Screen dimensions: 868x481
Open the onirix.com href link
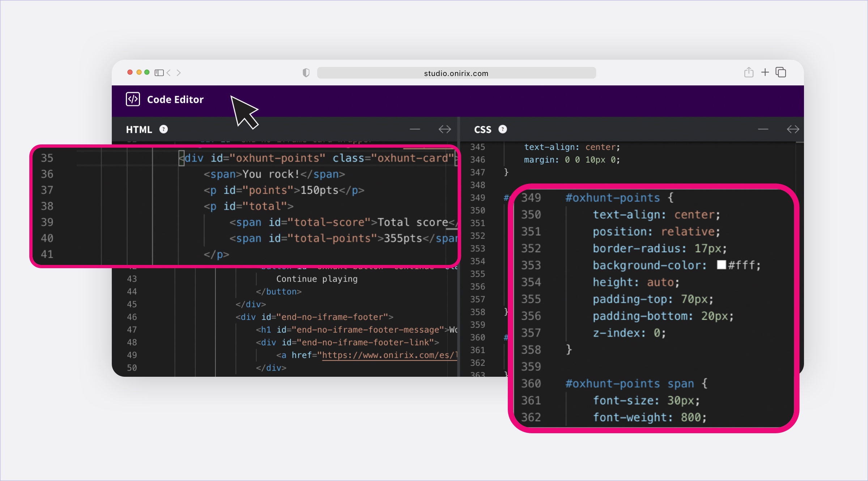point(389,355)
